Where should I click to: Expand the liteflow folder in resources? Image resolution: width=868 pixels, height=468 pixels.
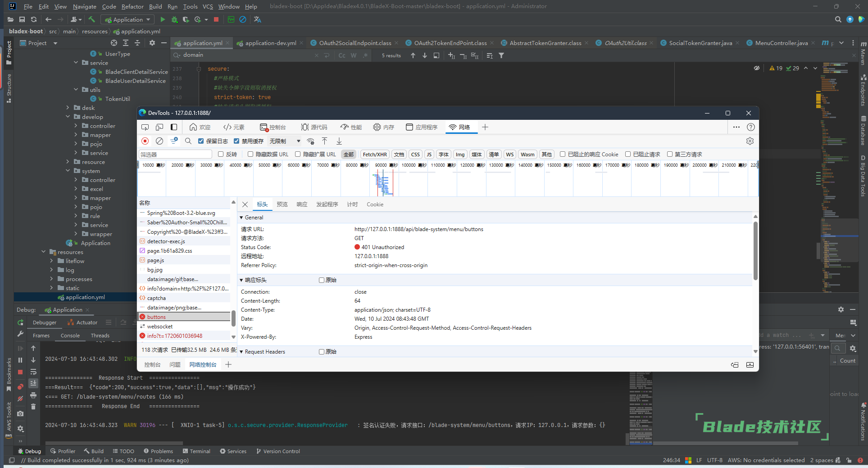point(51,261)
